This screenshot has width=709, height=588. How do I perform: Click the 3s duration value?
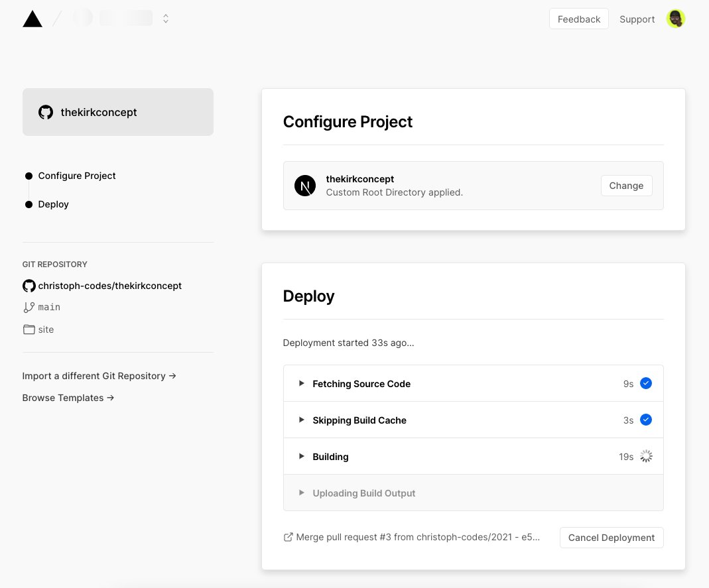[628, 420]
